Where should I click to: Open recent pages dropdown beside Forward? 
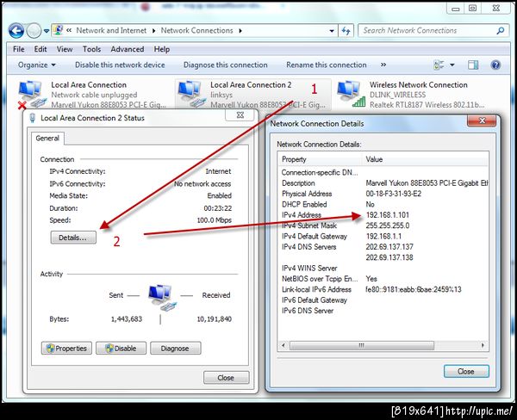tap(47, 31)
